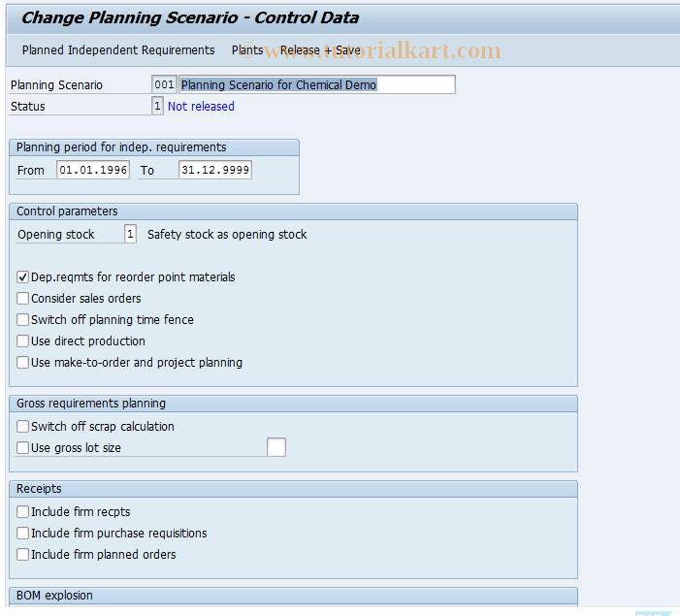Open the Plants button
This screenshot has height=616, width=680.
(x=247, y=50)
